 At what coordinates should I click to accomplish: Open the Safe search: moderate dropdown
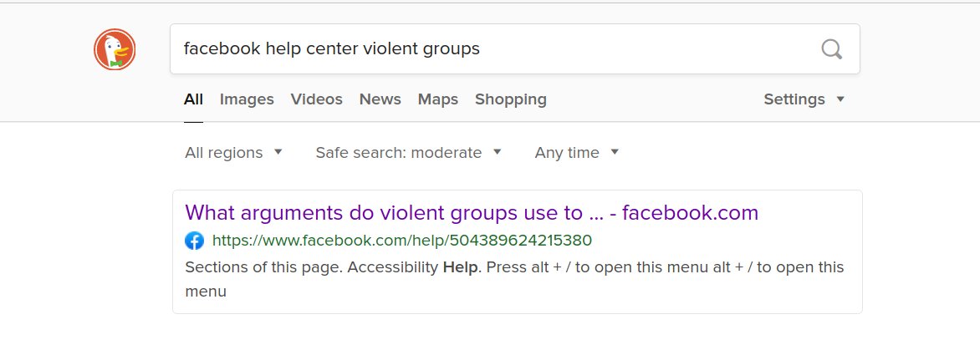409,153
